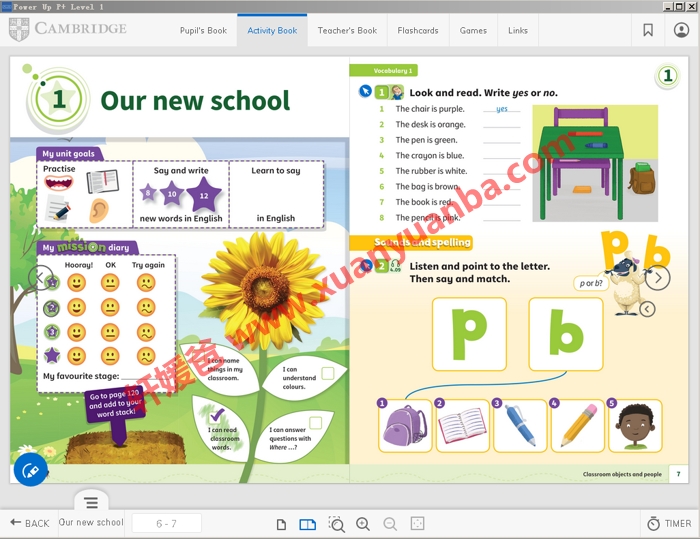
Task: Switch to single page view
Action: point(281,524)
